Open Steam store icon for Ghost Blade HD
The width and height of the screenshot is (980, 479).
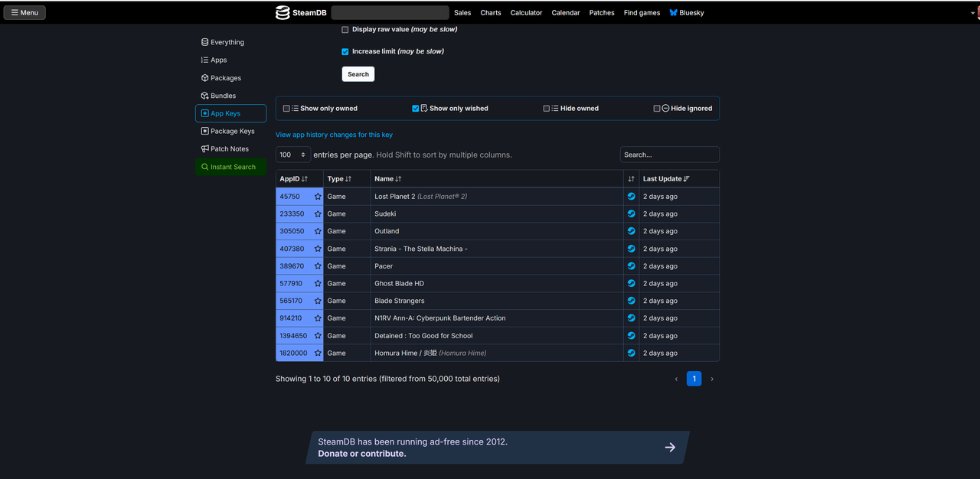pyautogui.click(x=632, y=284)
